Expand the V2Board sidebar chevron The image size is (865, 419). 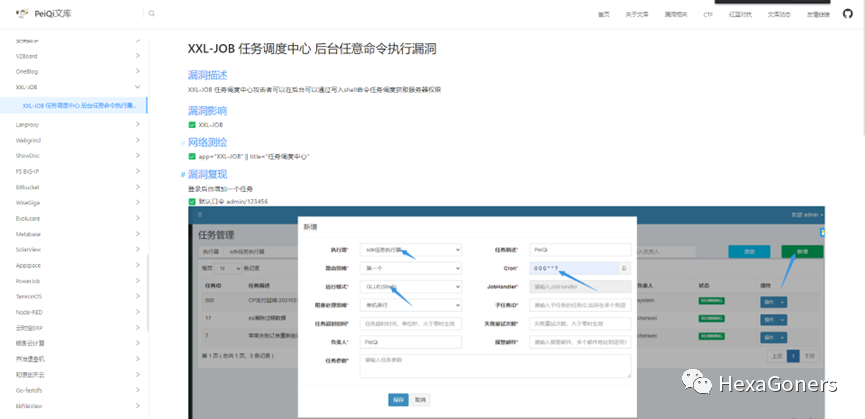coord(137,56)
